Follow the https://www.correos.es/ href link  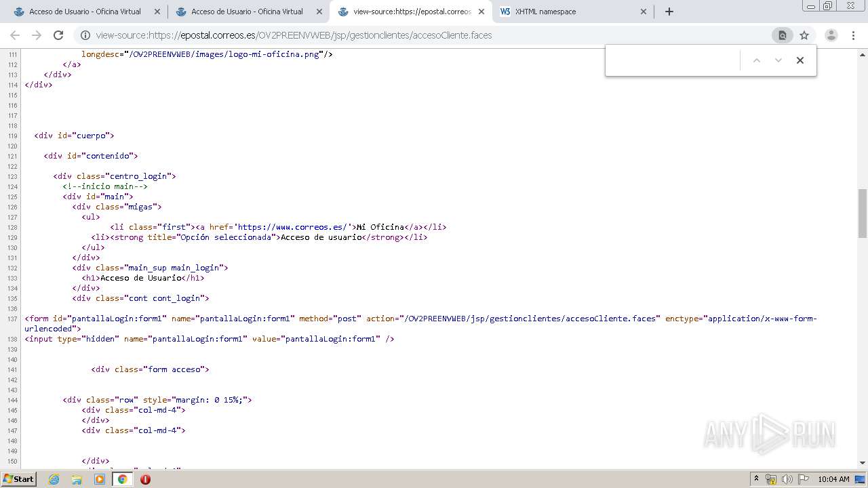point(294,227)
